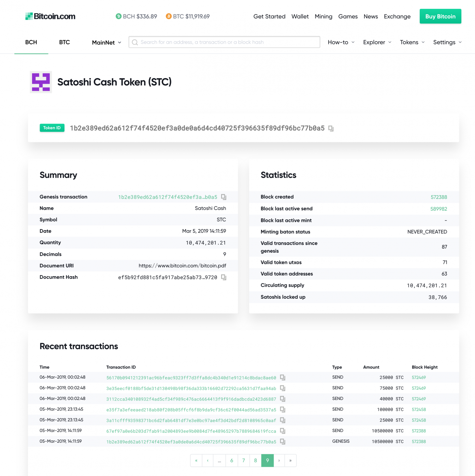Switch to the BTC tab
The height and width of the screenshot is (476, 475).
(64, 42)
